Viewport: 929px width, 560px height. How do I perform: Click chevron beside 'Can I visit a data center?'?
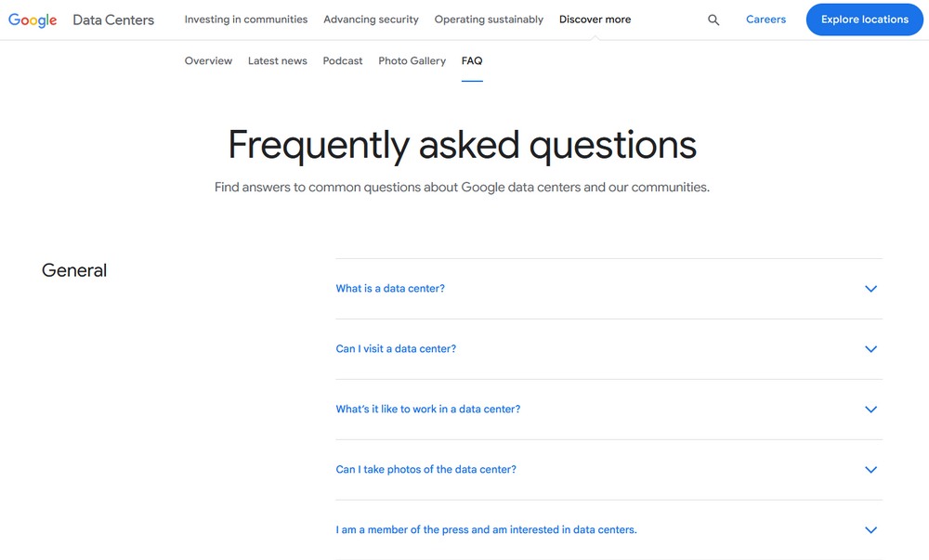pyautogui.click(x=870, y=349)
